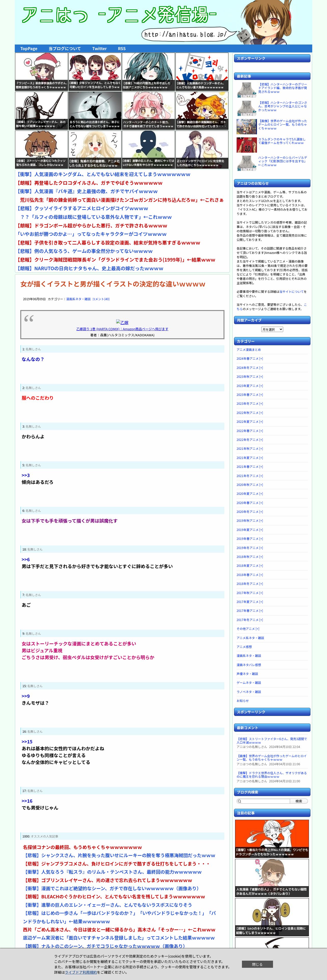
Task: Open the 進撃の巨人 とんでもない疑問 featured thumbnail
Action: 272,878
